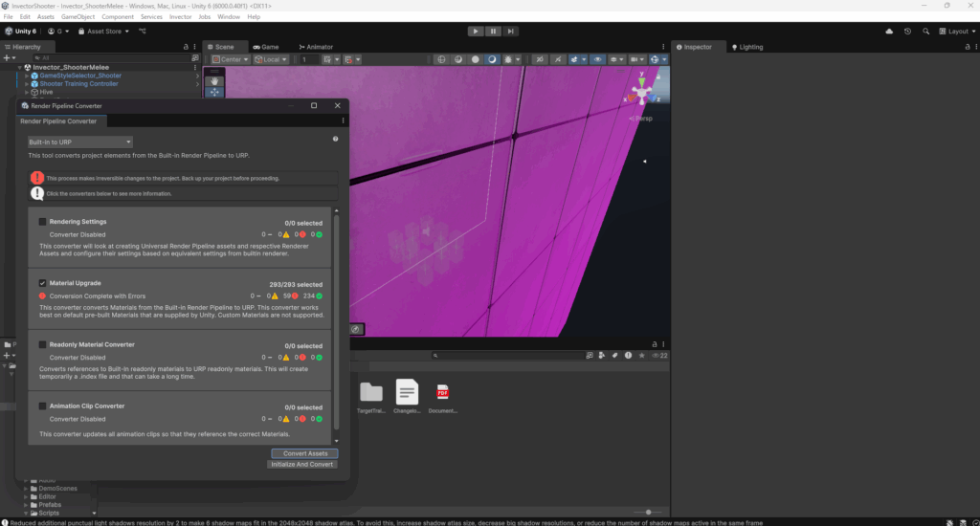Screen dimensions: 980x526
Task: Switch to the Lighting tab
Action: (749, 47)
